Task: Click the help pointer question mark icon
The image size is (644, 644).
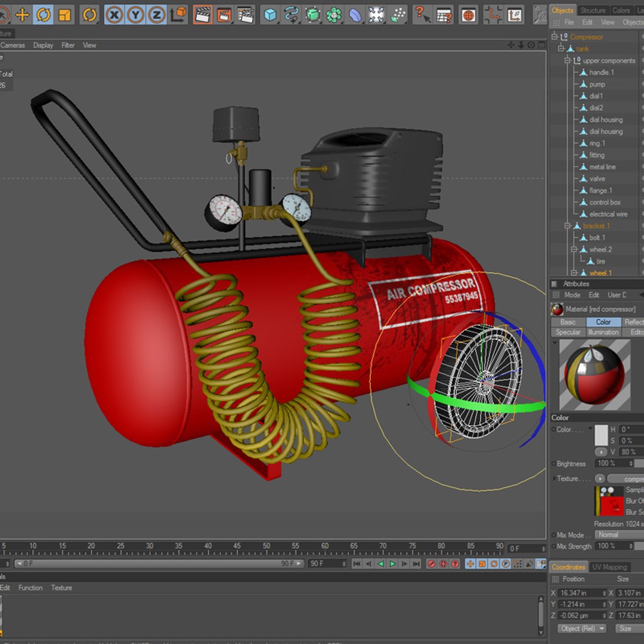Action: [422, 14]
